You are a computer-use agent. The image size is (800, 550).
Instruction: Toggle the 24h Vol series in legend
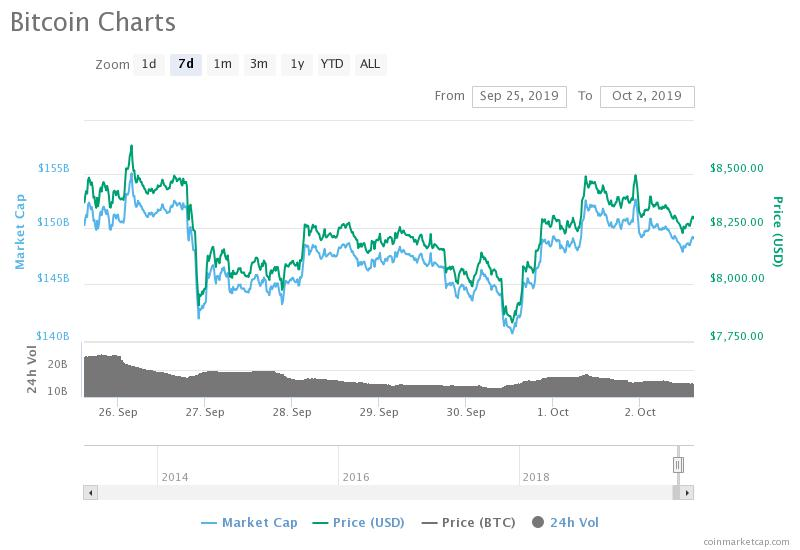coord(565,522)
